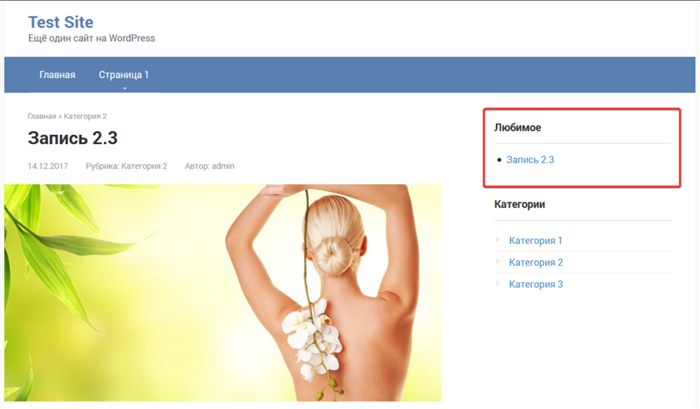Open Категория 1 in sidebar
The image size is (700, 409).
tap(535, 241)
